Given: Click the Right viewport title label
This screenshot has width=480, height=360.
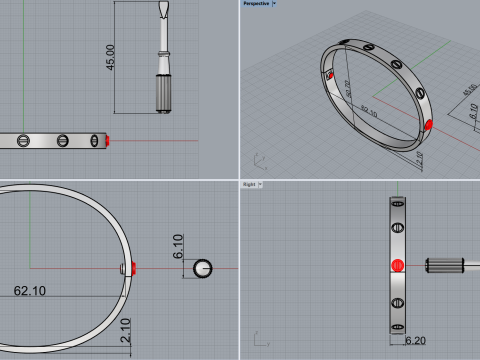Looking at the screenshot, I should 249,184.
